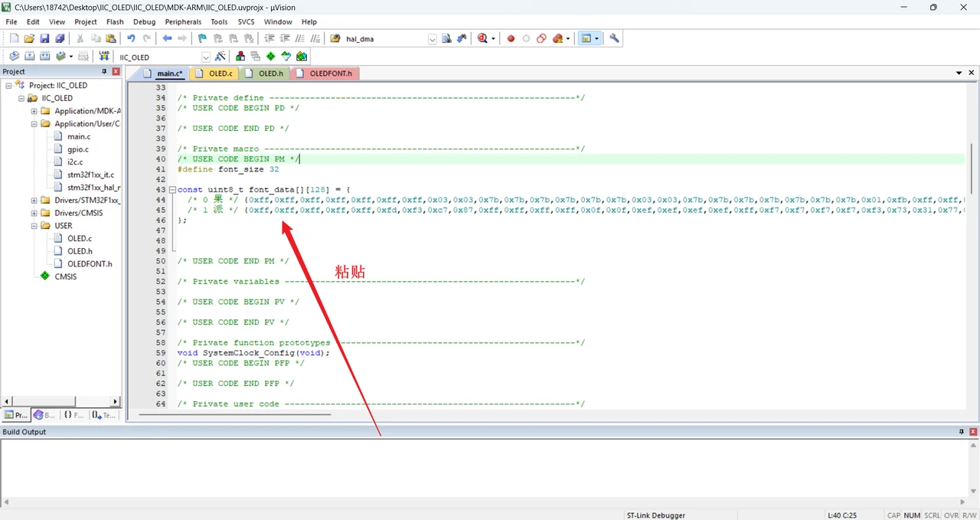The image size is (980, 520).
Task: Click the New file icon
Action: pos(14,38)
